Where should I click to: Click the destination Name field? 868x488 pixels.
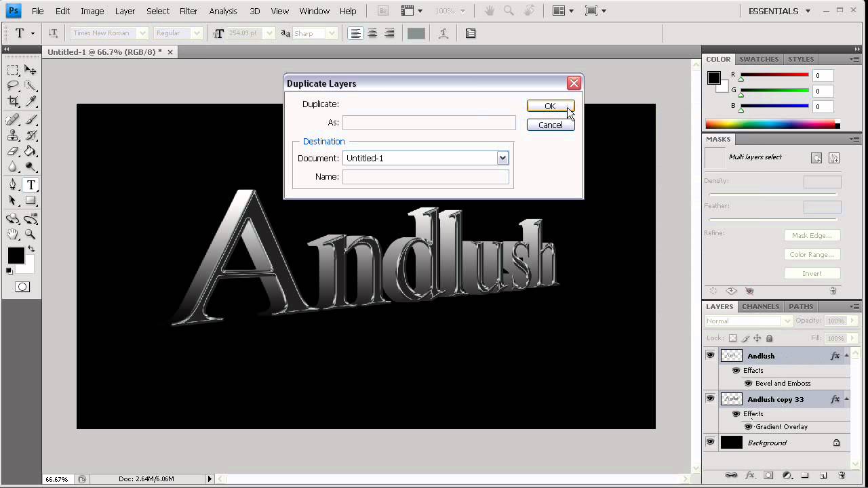pos(426,176)
